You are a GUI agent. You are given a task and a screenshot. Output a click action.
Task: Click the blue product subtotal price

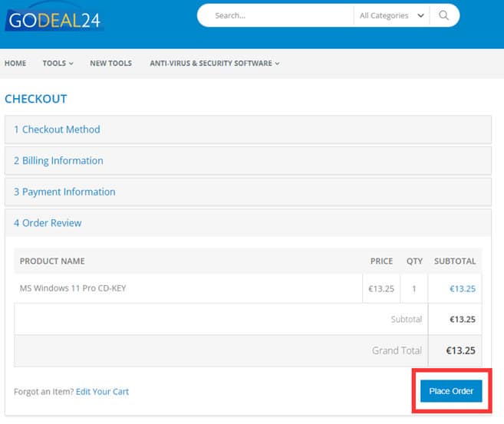tap(462, 289)
